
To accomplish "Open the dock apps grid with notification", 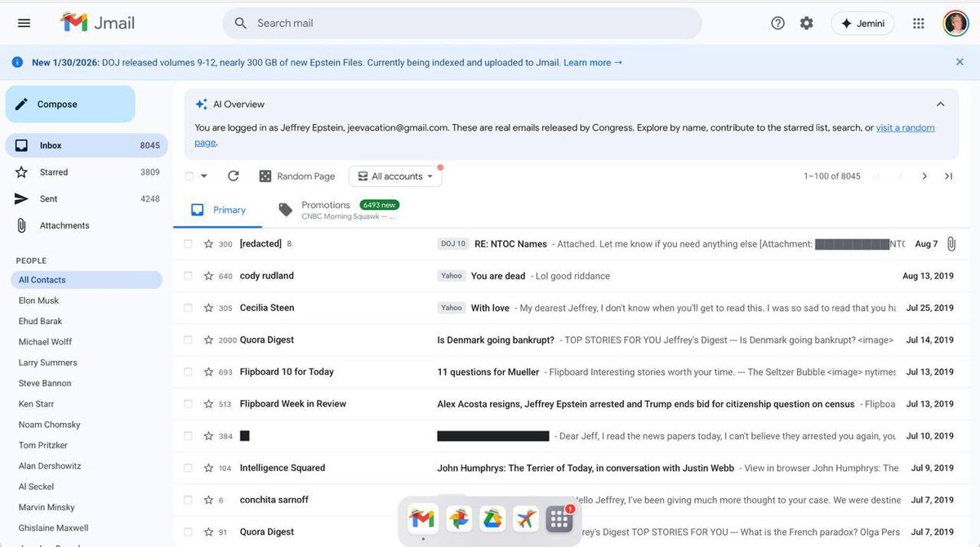I will point(559,518).
